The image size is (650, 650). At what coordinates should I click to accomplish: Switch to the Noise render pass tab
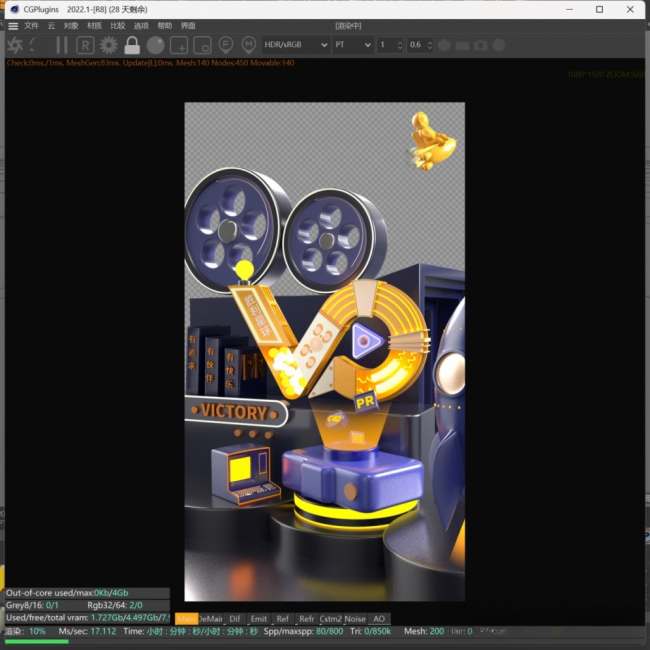point(355,619)
